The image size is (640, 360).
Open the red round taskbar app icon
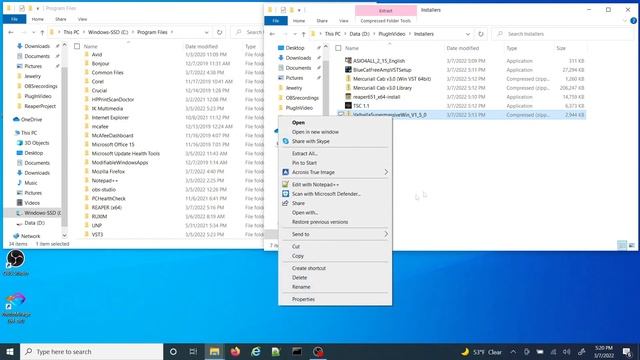pos(318,352)
